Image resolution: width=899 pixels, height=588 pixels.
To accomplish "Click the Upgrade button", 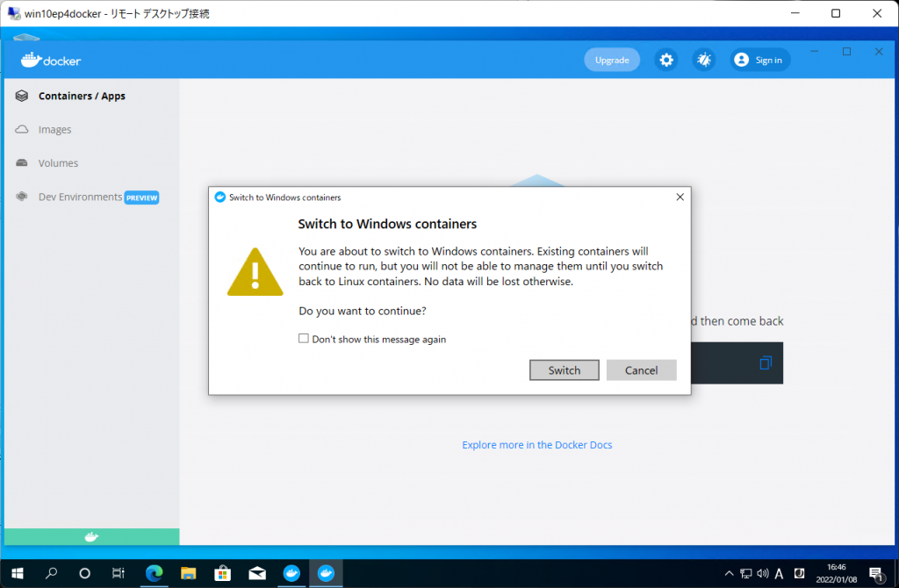I will click(x=612, y=60).
